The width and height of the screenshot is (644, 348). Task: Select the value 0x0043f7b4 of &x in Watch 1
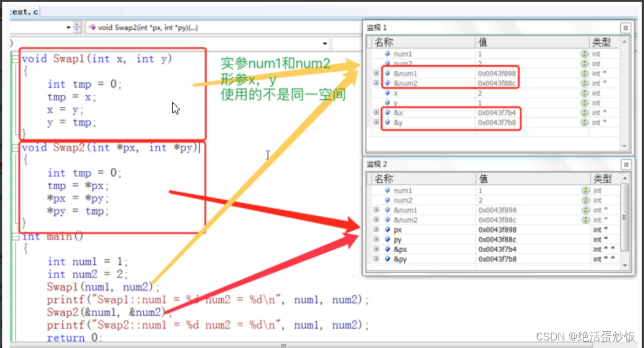click(497, 113)
